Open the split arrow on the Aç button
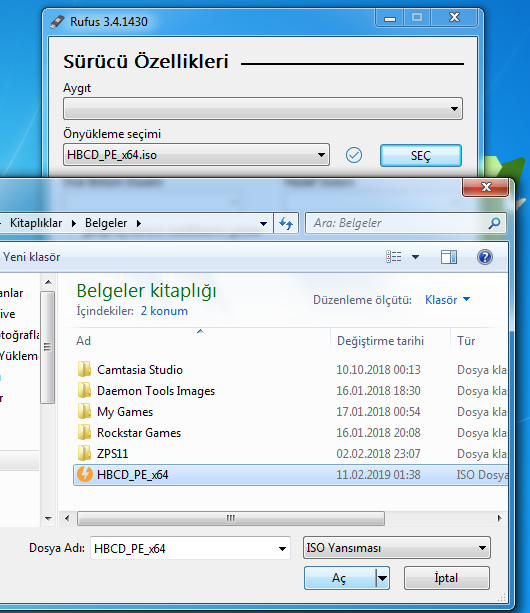The image size is (530, 613). click(383, 578)
